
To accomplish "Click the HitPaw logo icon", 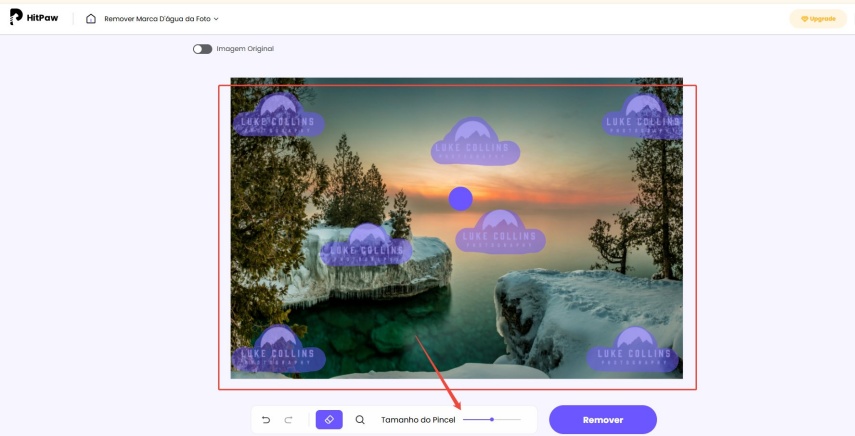I will coord(16,17).
